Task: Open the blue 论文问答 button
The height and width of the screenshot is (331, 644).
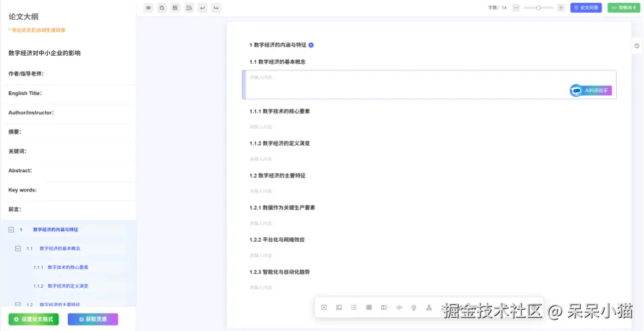Action: [x=586, y=7]
